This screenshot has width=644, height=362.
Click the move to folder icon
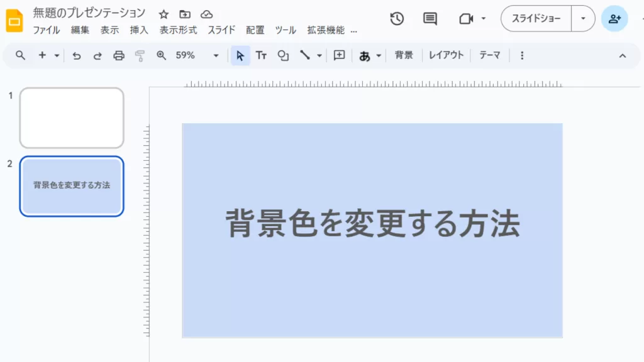click(x=185, y=14)
